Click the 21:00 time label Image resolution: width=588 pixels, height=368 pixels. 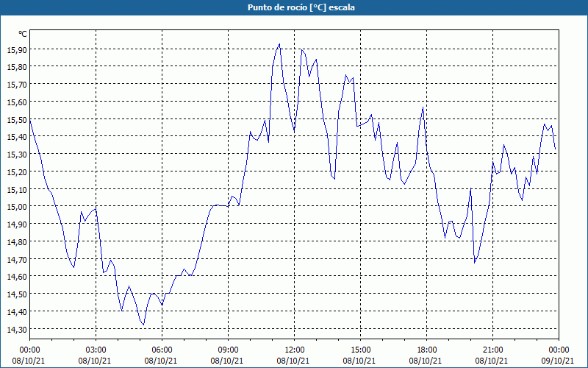(x=492, y=350)
